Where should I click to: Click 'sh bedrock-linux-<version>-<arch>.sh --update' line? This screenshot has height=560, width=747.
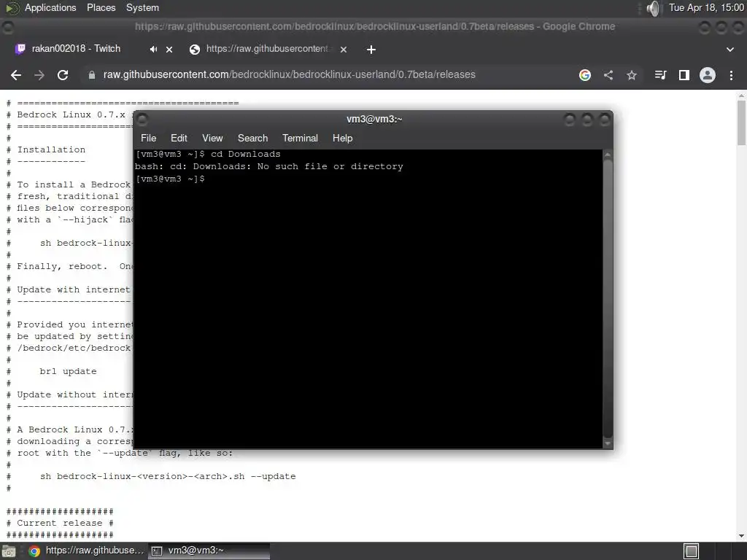tap(168, 476)
